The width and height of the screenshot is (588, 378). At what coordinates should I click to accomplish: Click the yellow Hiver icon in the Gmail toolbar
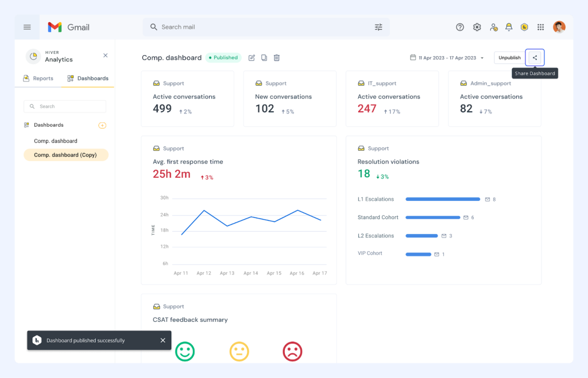(524, 27)
